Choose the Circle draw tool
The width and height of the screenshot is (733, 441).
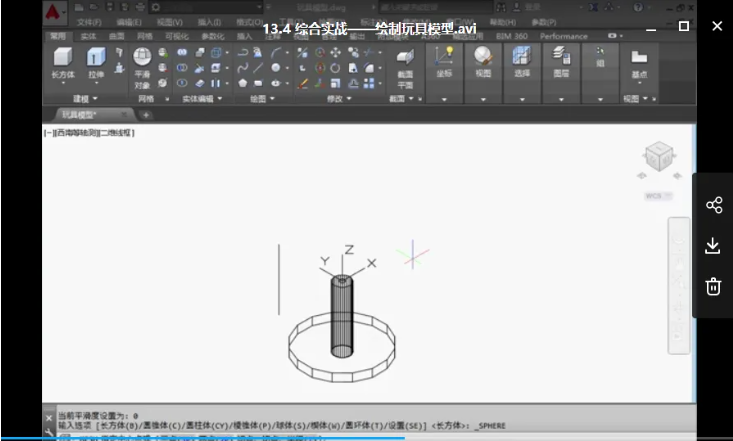[276, 68]
